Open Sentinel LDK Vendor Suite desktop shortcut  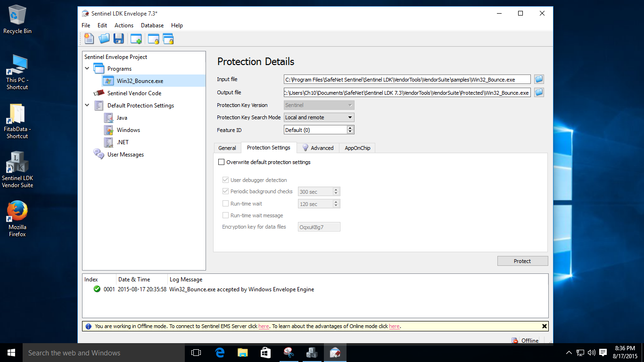coord(17,170)
